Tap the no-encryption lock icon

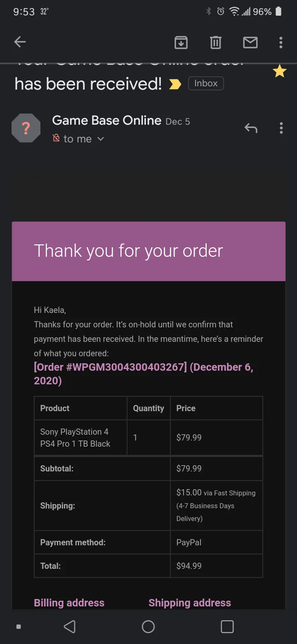pyautogui.click(x=56, y=138)
